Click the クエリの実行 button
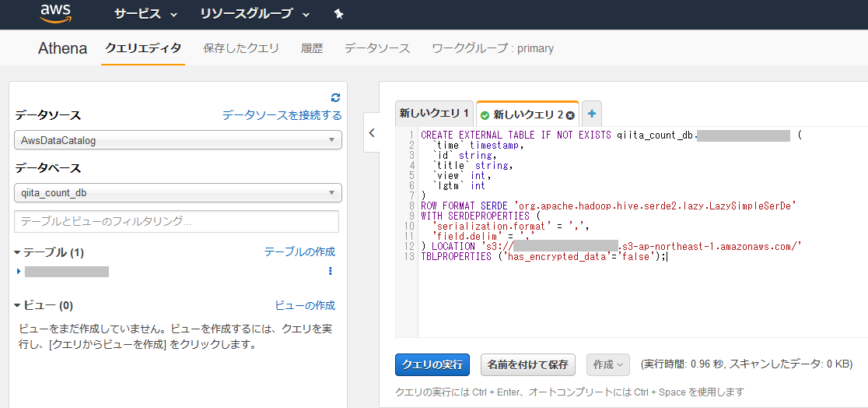 (432, 364)
